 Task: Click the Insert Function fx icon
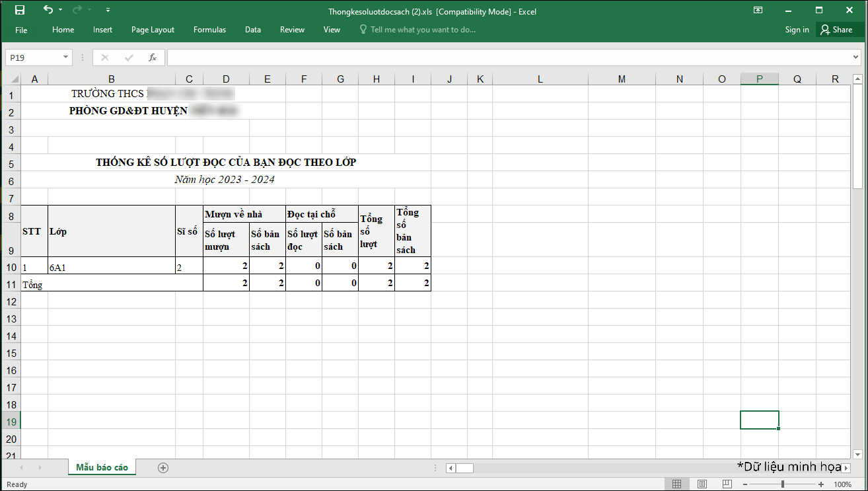(x=152, y=57)
